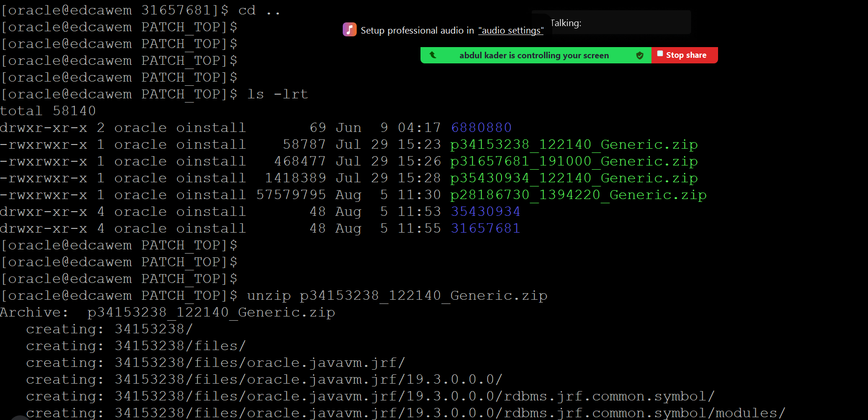Click the "ls -lrt" command text
The image size is (868, 420).
click(x=278, y=94)
